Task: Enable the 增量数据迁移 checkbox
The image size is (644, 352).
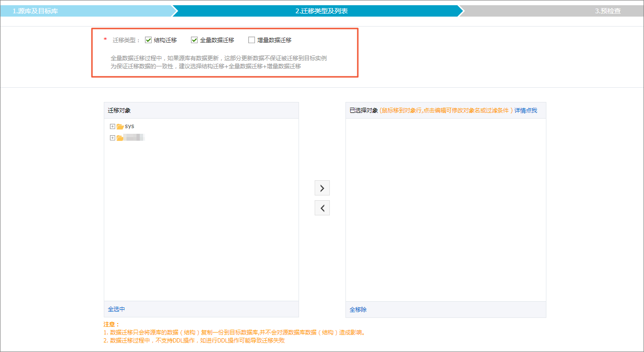Action: coord(252,40)
